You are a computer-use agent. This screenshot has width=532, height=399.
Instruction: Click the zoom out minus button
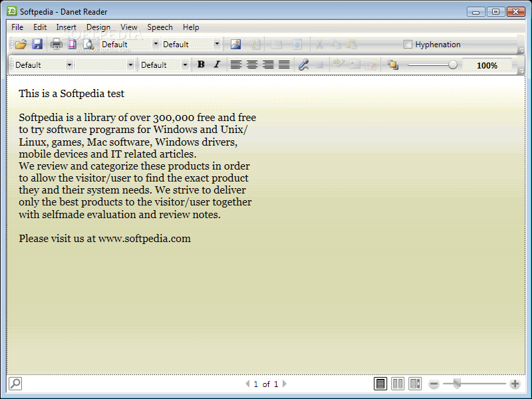point(434,384)
